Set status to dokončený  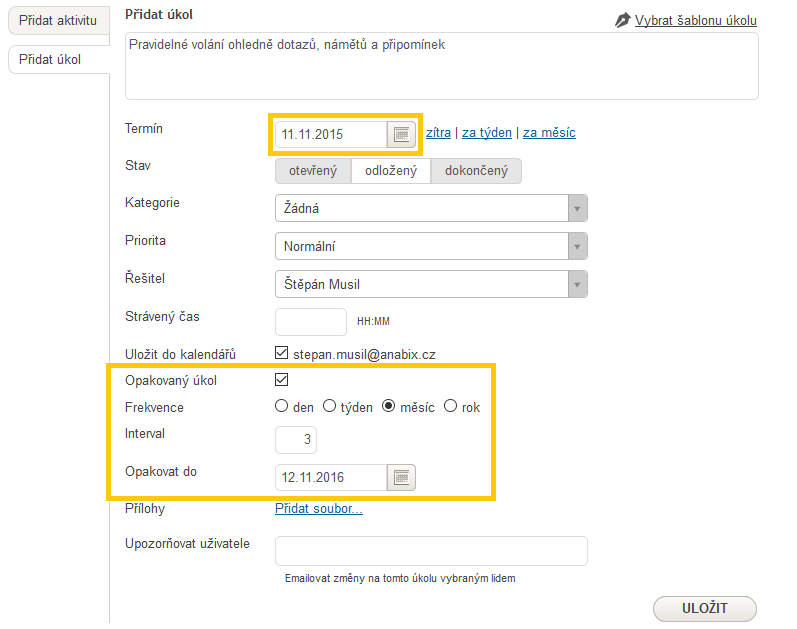(476, 171)
